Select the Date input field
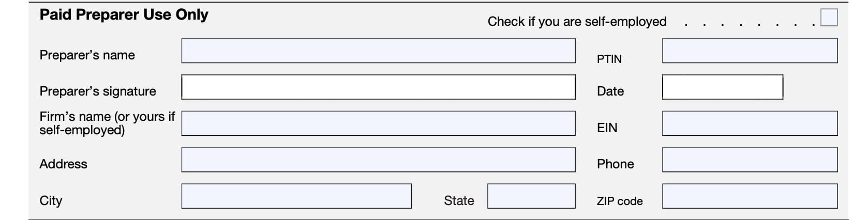 pos(722,87)
